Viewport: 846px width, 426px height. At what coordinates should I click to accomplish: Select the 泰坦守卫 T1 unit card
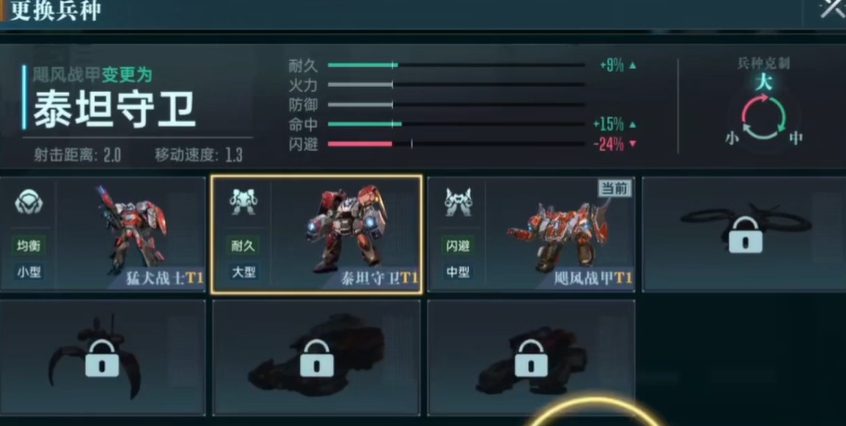pyautogui.click(x=317, y=235)
